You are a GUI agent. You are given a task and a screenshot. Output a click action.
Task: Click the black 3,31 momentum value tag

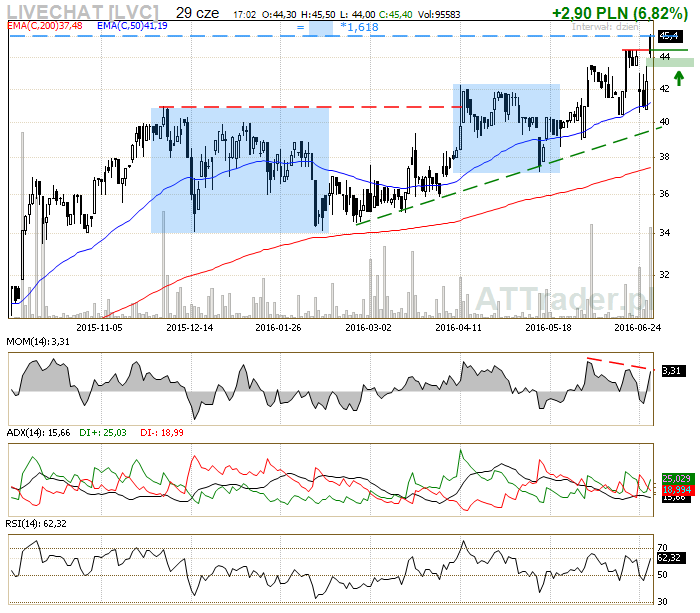pyautogui.click(x=673, y=371)
